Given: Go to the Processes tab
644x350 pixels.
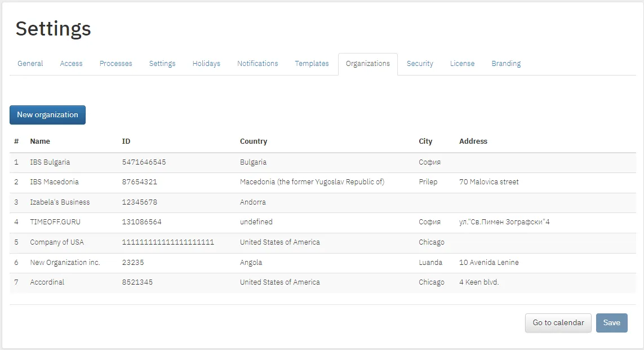Looking at the screenshot, I should click(116, 64).
